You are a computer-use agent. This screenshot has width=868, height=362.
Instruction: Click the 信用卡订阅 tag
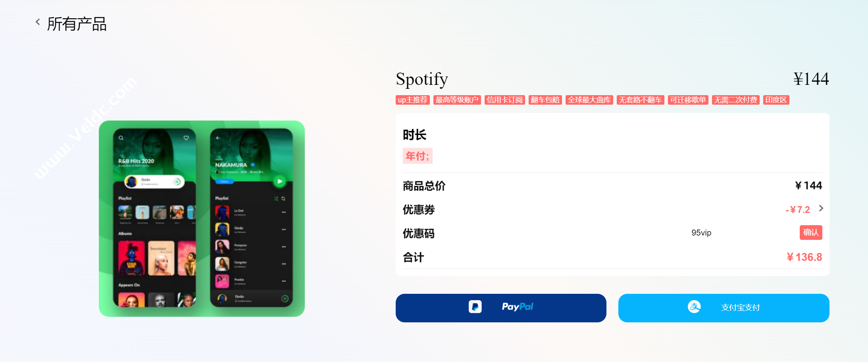click(505, 100)
